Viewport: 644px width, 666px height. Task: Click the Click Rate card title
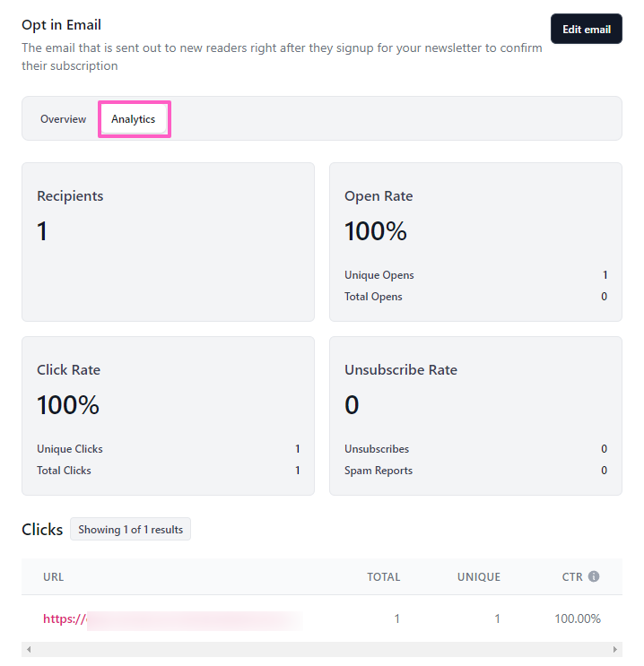[x=68, y=370]
